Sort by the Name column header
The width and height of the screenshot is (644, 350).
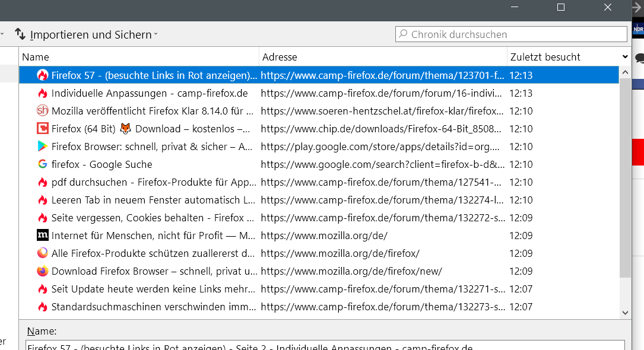tap(139, 56)
